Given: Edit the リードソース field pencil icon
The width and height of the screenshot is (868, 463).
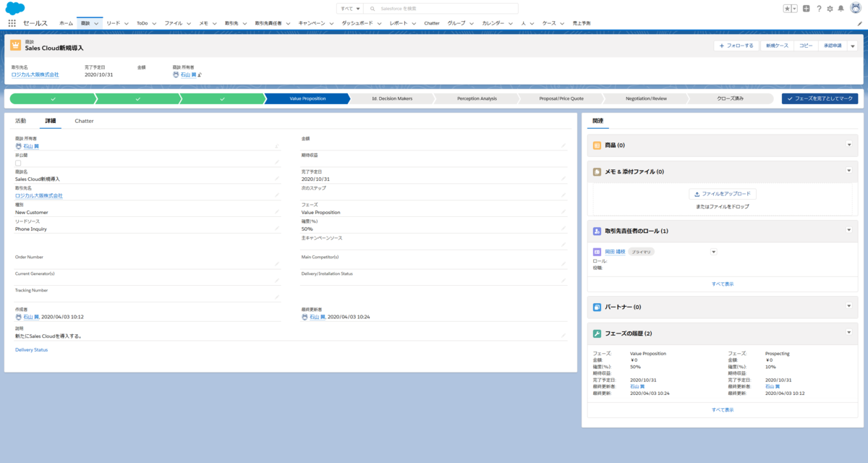Looking at the screenshot, I should tap(276, 229).
